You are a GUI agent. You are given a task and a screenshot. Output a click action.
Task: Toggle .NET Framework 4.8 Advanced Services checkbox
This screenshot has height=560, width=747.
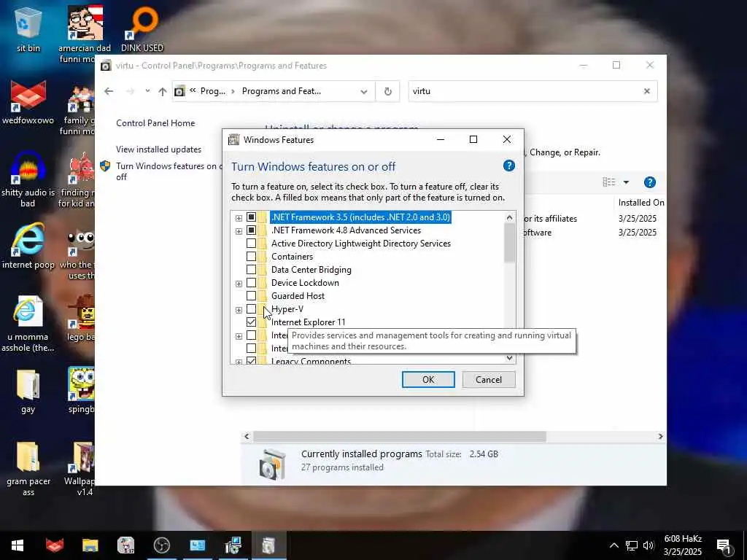coord(251,230)
